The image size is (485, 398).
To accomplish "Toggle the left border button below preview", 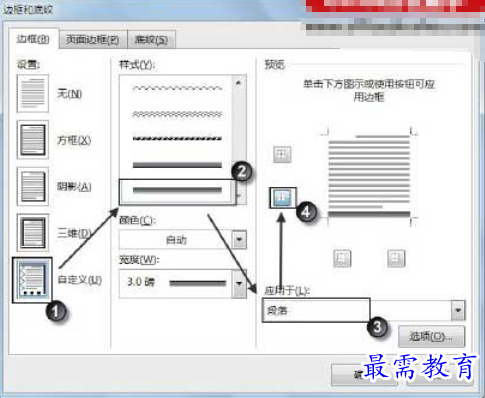I will click(x=342, y=258).
